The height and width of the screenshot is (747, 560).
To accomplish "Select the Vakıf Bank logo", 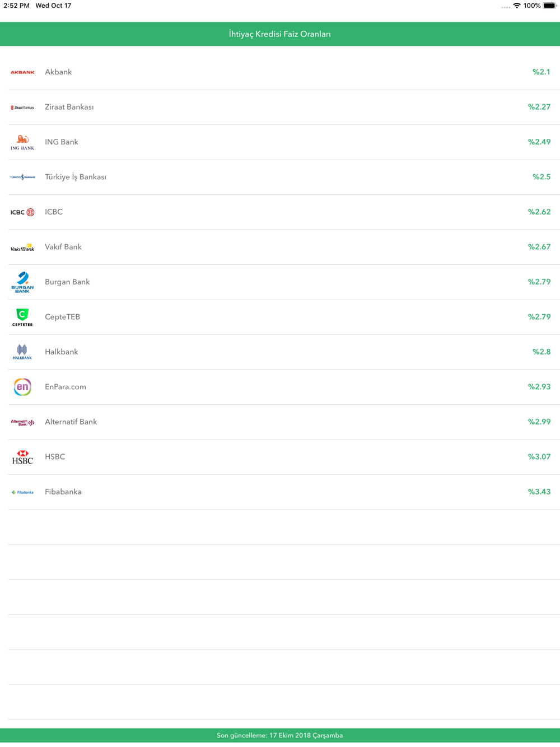I will (22, 247).
